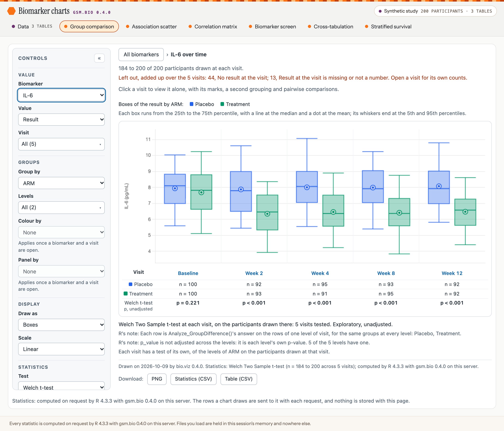Open the Scale dropdown set to Linear
Viewport: 504px width, 431px height.
(x=61, y=349)
